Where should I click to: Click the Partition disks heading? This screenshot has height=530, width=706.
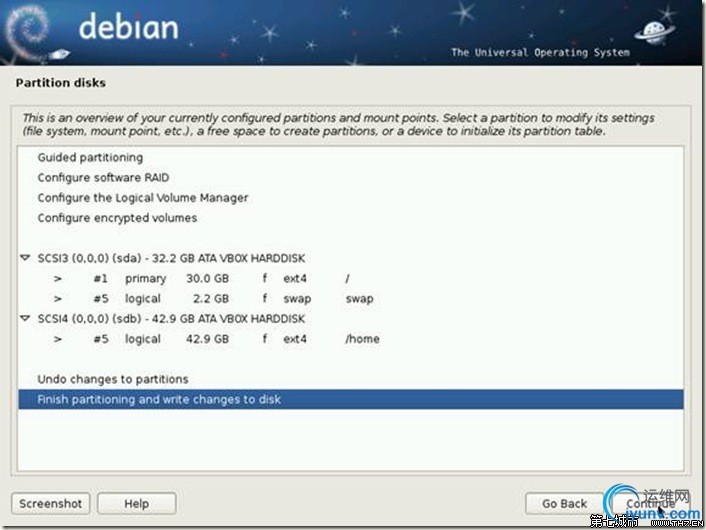61,83
